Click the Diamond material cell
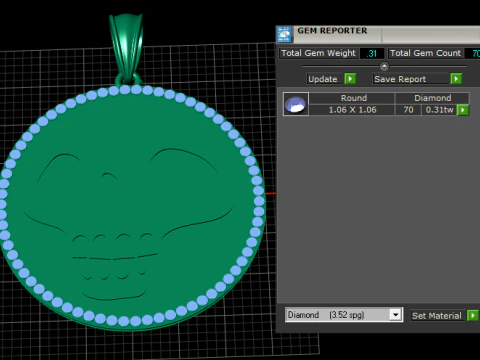Image resolution: width=480 pixels, height=360 pixels. tap(432, 98)
